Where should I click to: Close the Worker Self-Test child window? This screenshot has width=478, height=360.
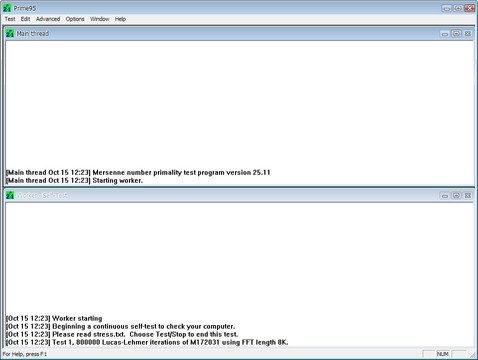pos(468,196)
